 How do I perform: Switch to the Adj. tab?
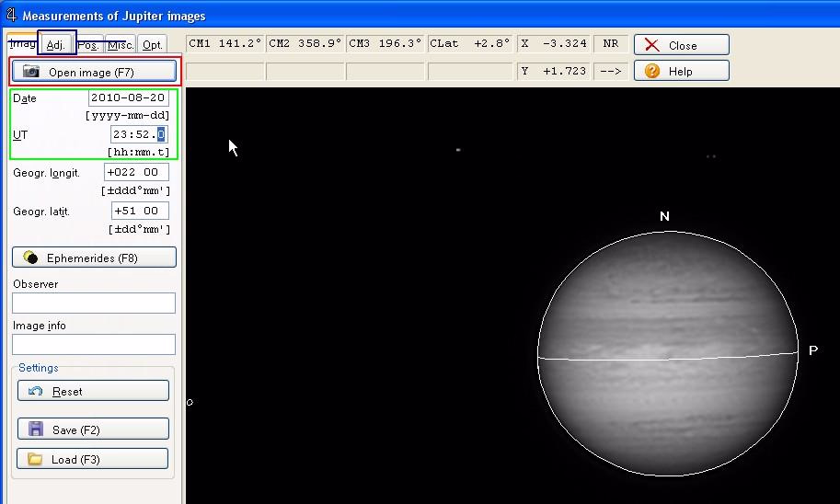point(56,44)
